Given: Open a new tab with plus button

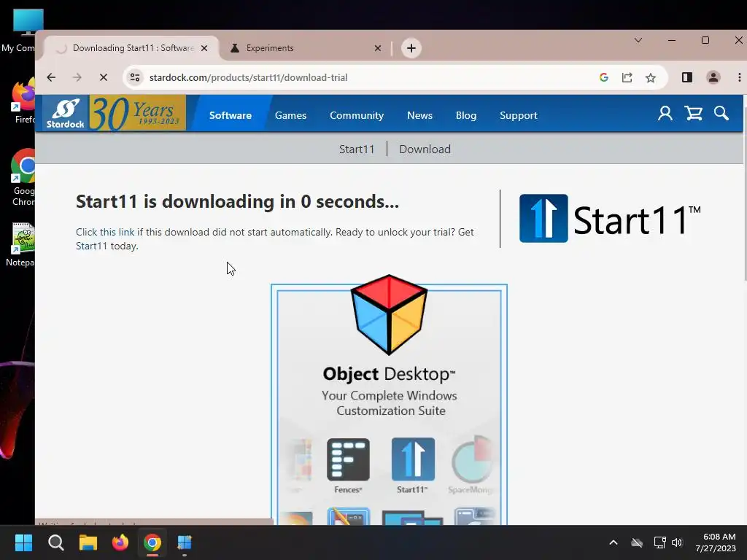Looking at the screenshot, I should pos(411,48).
